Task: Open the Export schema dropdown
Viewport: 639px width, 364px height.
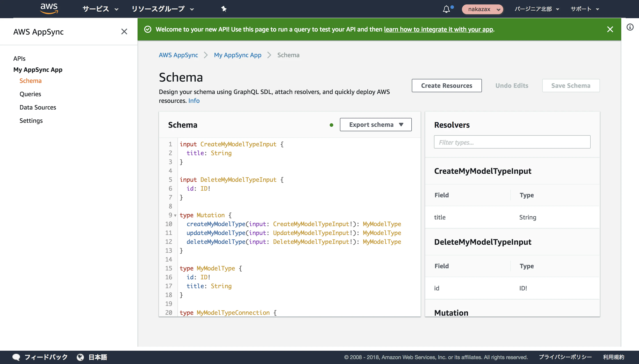Action: 376,125
